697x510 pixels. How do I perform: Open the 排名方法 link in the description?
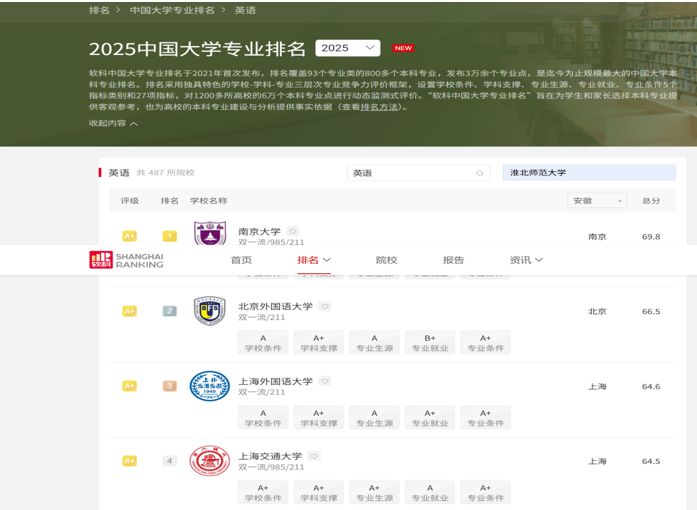[x=378, y=106]
